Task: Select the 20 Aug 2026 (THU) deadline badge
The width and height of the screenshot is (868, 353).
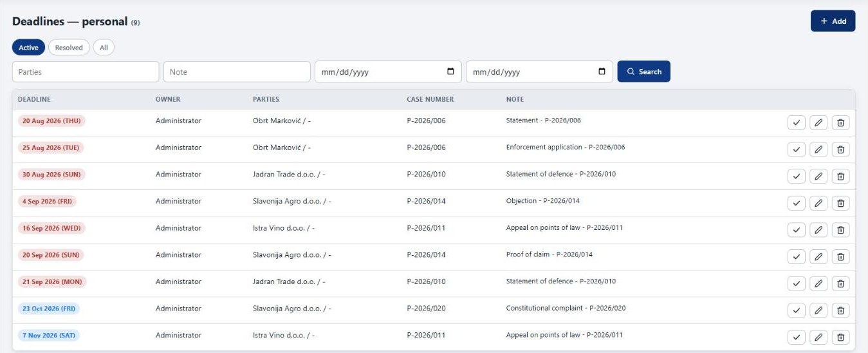Action: tap(51, 120)
